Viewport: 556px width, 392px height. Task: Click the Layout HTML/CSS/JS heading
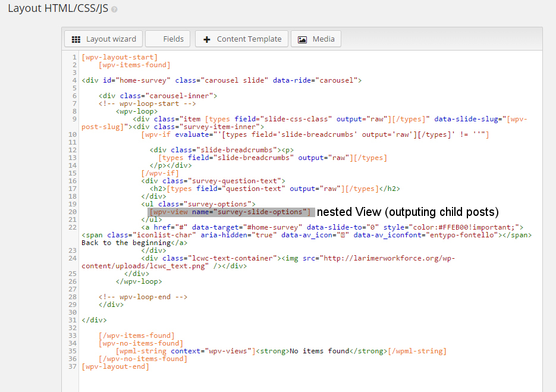click(x=58, y=8)
